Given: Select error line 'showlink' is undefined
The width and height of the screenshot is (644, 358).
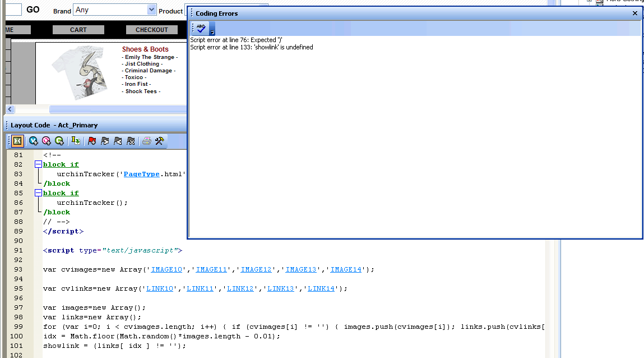Looking at the screenshot, I should coord(252,47).
